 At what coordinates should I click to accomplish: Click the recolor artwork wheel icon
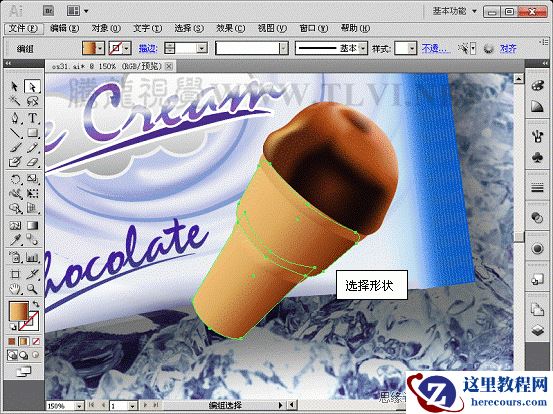[x=488, y=48]
